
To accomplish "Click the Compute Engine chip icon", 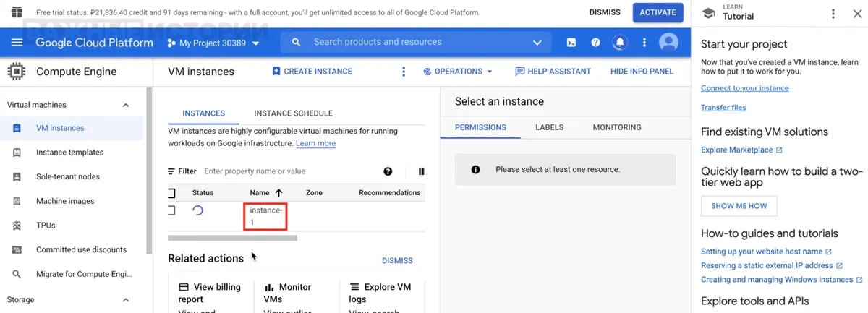I will (x=17, y=72).
